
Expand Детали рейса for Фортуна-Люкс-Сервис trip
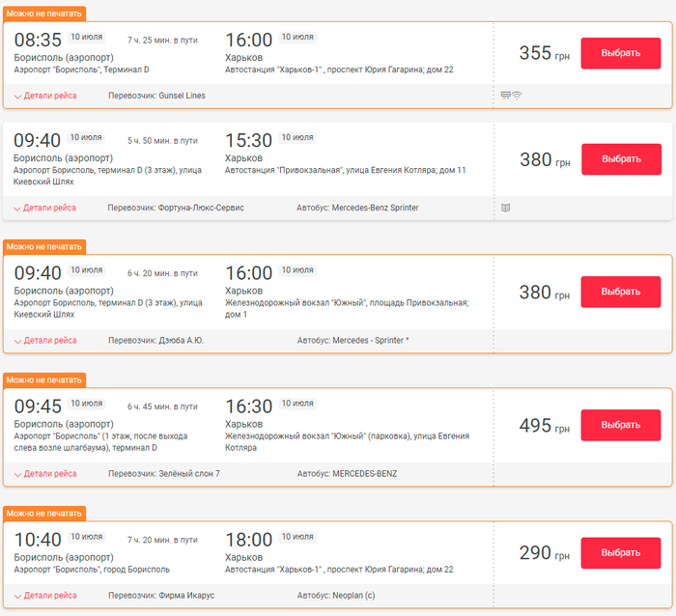click(x=45, y=208)
